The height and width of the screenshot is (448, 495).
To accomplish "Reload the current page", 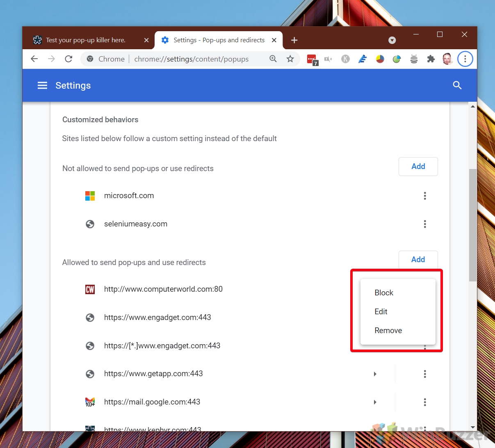I will tap(68, 59).
